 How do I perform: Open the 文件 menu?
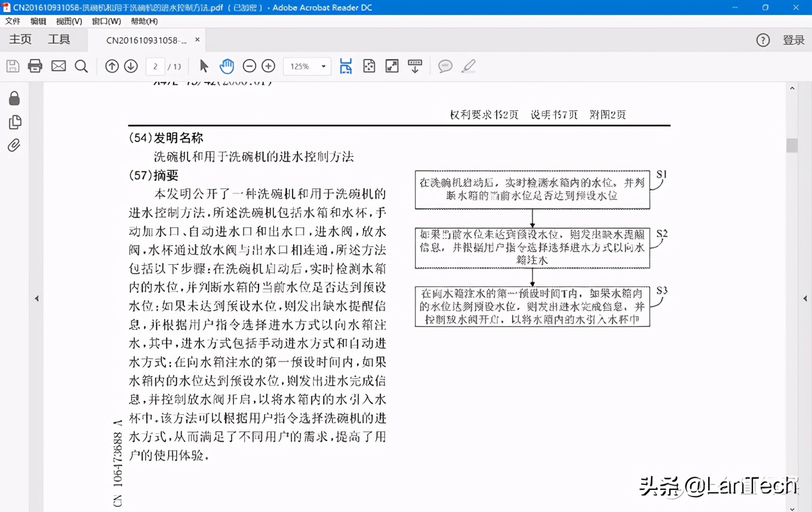coord(13,21)
